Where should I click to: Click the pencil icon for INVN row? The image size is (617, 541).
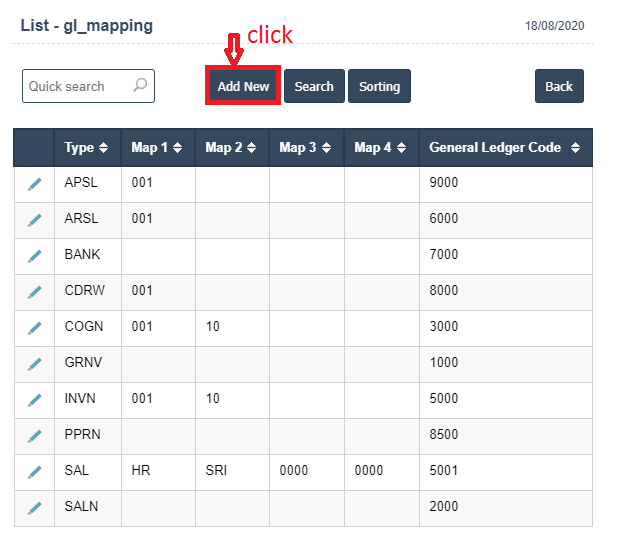(34, 400)
